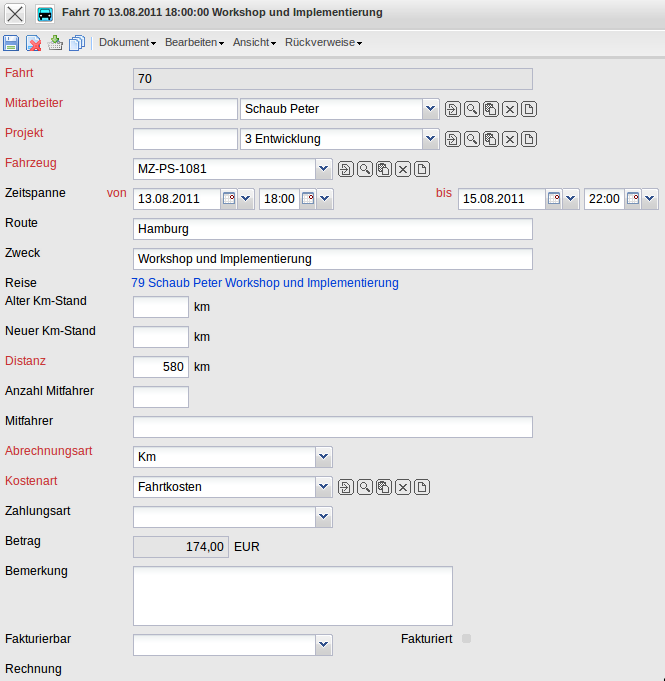The image size is (665, 681).
Task: Click the delete record icon in toolbar
Action: (33, 43)
